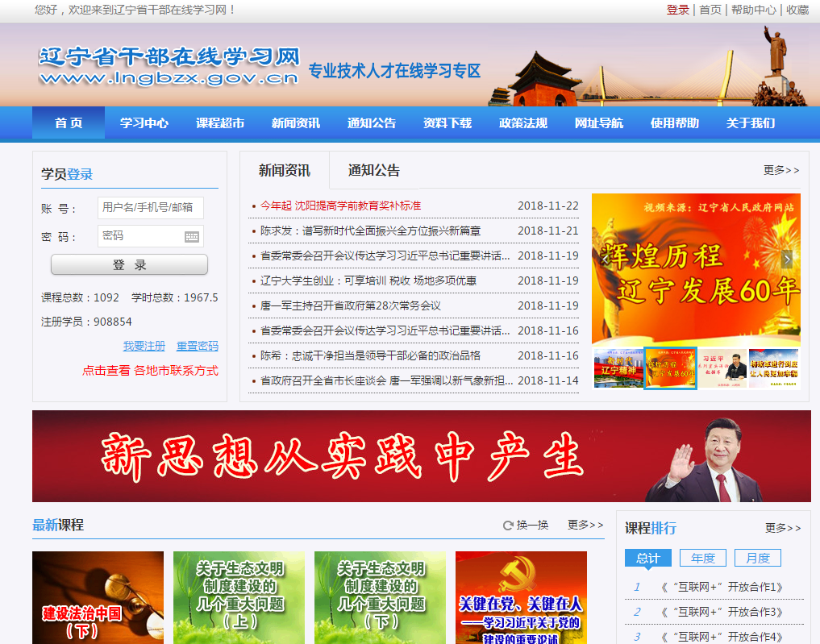Switch the course ranking to 年度
The image size is (820, 644).
(x=702, y=558)
